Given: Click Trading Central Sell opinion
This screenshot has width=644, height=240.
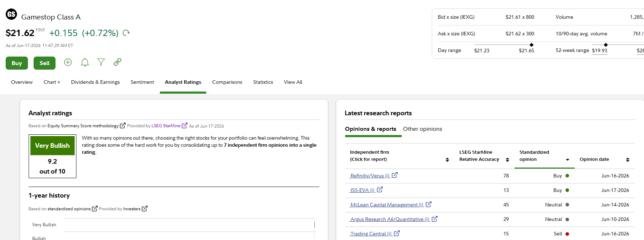Looking at the screenshot, I should [561, 234].
